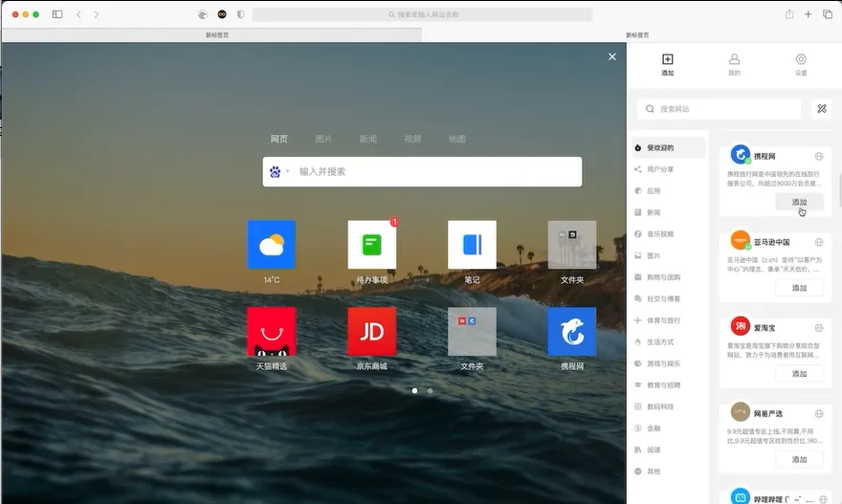Open the 14°C weather tile

point(271,244)
